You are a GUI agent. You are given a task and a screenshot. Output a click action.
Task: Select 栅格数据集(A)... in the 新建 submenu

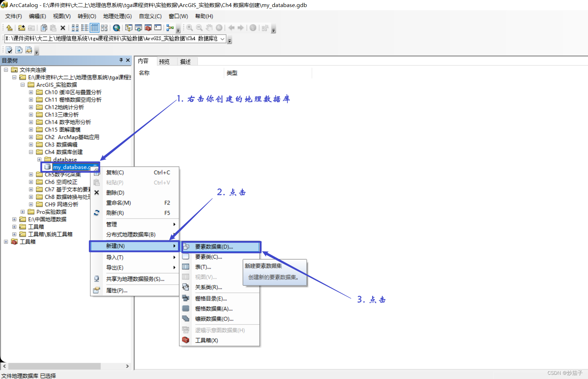(220, 309)
